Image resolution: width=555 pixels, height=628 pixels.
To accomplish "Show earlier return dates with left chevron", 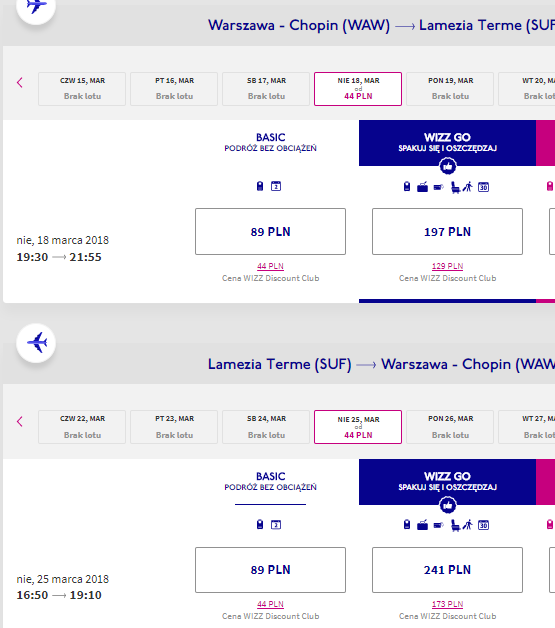I will point(20,421).
